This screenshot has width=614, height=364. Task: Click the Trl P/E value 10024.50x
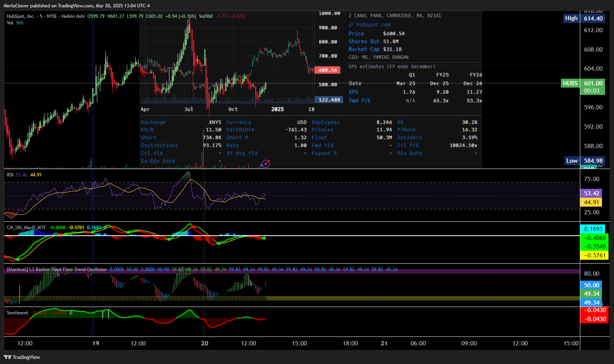point(463,145)
